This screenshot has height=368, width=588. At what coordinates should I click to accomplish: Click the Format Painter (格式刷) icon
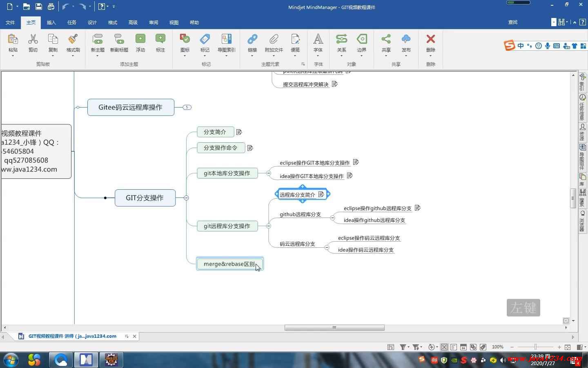73,39
